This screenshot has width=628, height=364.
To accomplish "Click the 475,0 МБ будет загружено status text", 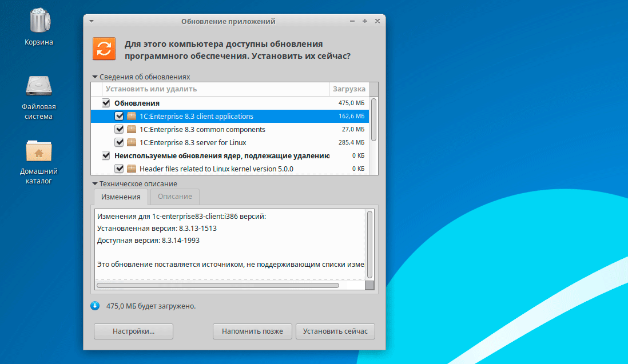I will tap(151, 306).
